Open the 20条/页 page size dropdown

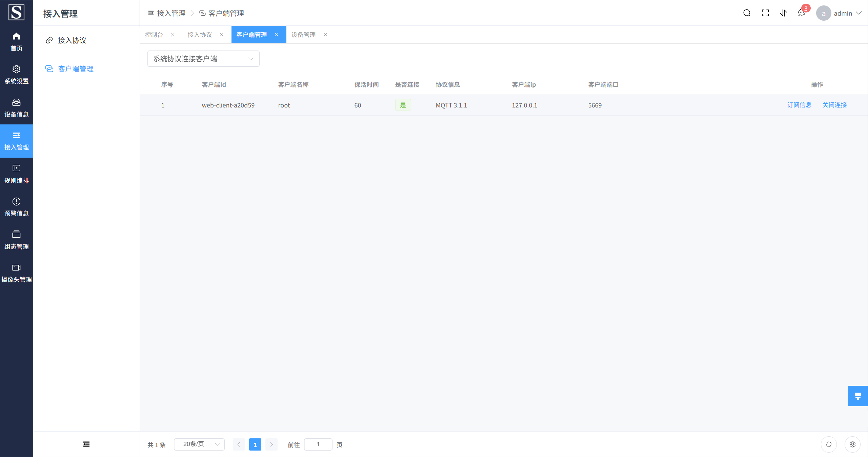click(199, 444)
